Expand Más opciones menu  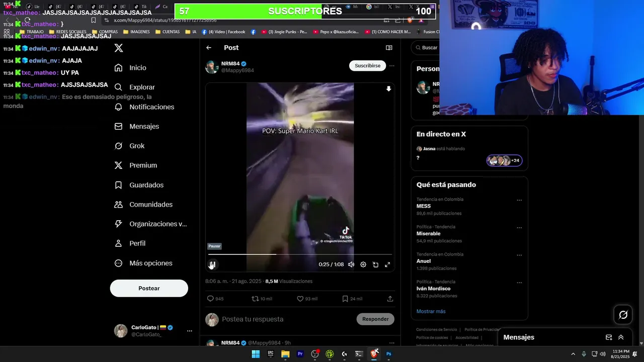[x=143, y=263]
